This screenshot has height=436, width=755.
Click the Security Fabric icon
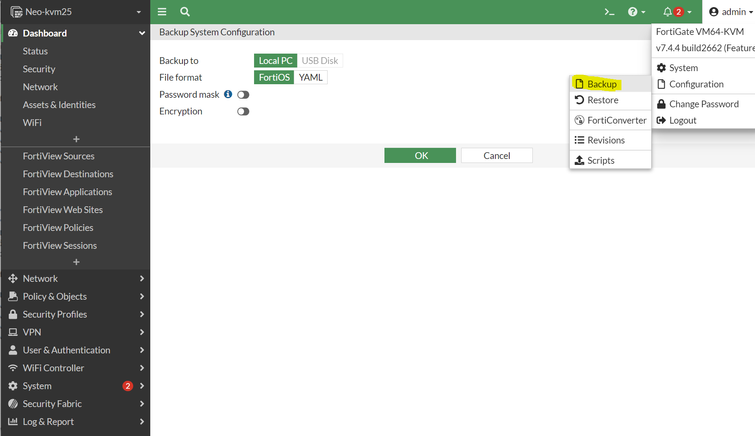pos(13,404)
